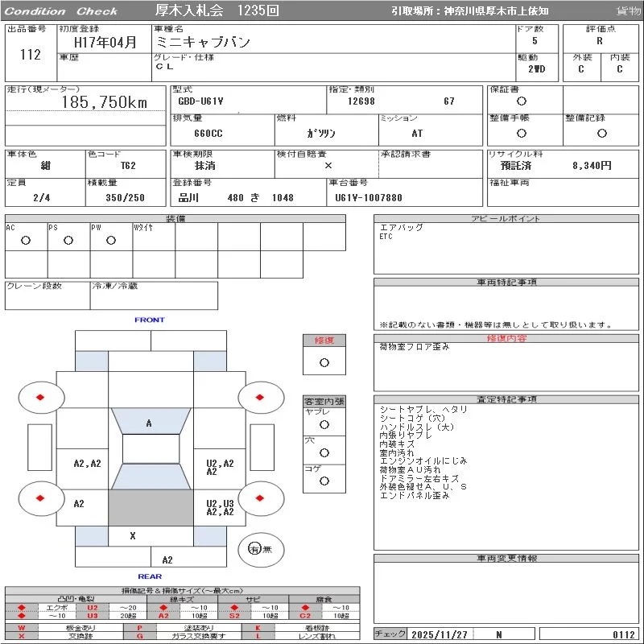Toggle the PS equipment circle

(68, 240)
